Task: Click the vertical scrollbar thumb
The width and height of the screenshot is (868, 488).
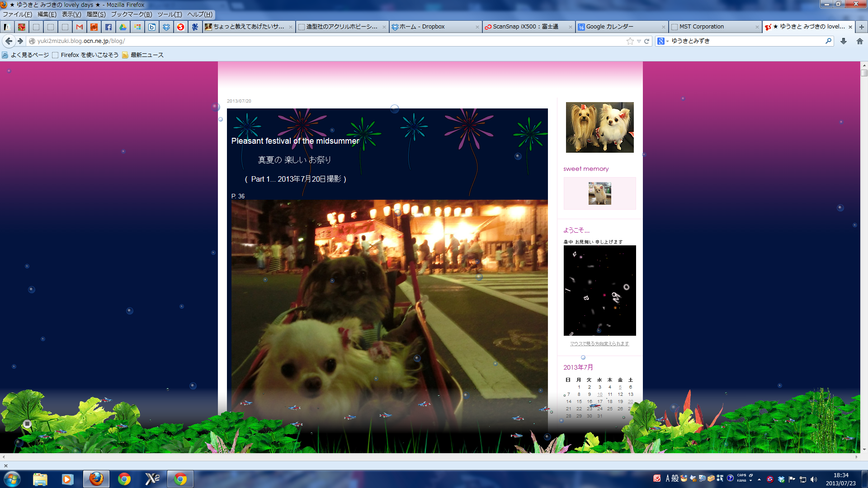Action: coord(864,72)
